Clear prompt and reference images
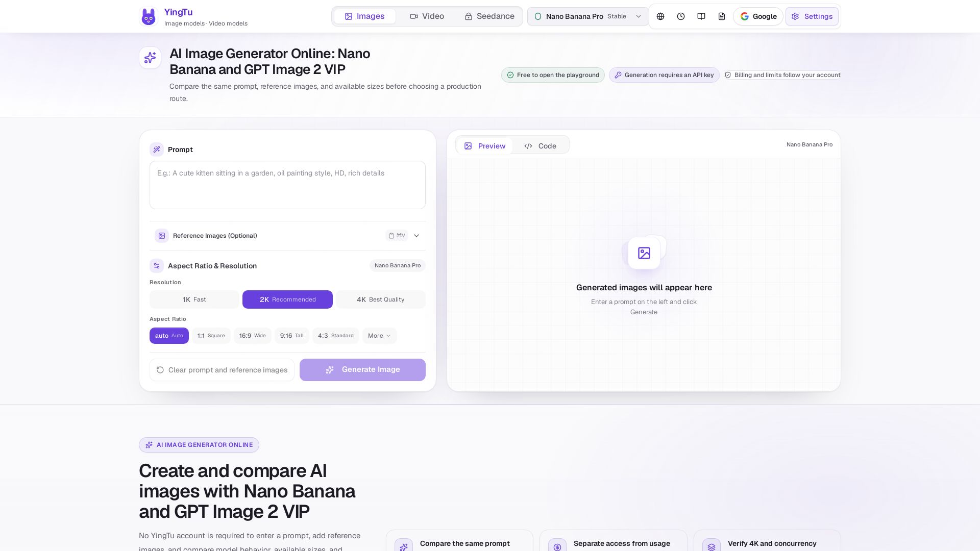This screenshot has height=551, width=980. click(222, 370)
